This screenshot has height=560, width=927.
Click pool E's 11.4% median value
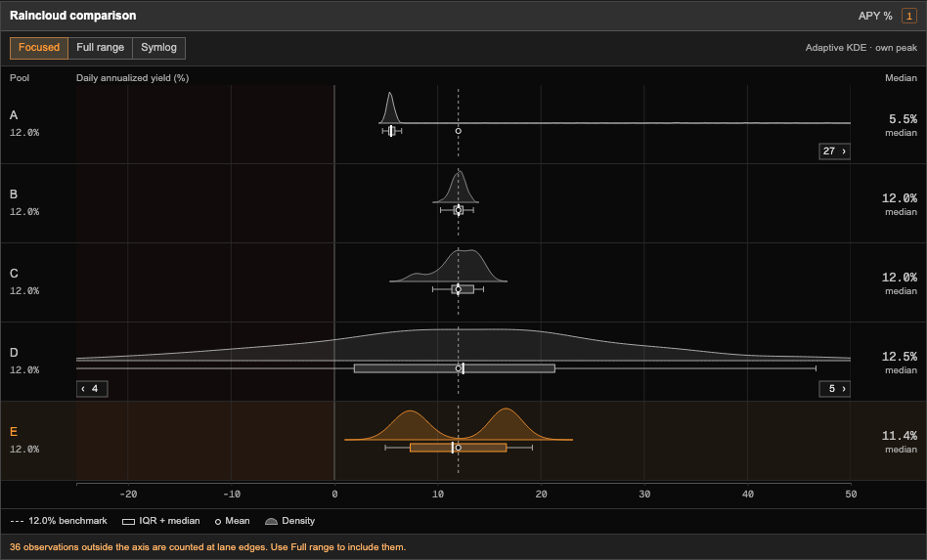point(900,436)
